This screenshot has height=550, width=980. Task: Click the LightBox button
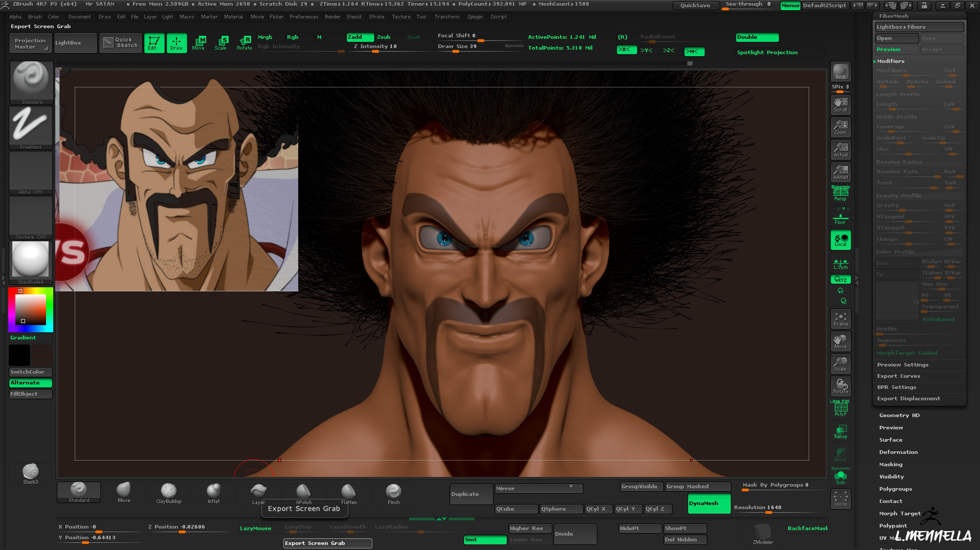(x=75, y=43)
